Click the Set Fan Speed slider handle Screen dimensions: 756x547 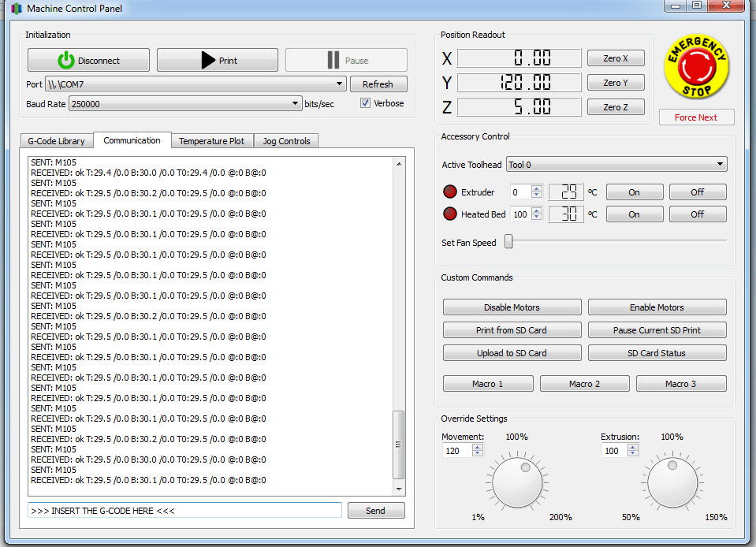tap(508, 242)
